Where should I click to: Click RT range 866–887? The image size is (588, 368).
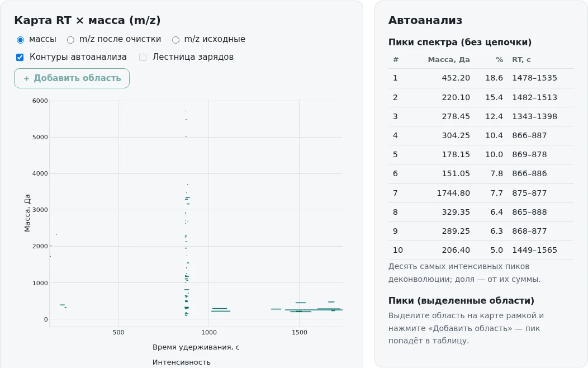point(529,135)
